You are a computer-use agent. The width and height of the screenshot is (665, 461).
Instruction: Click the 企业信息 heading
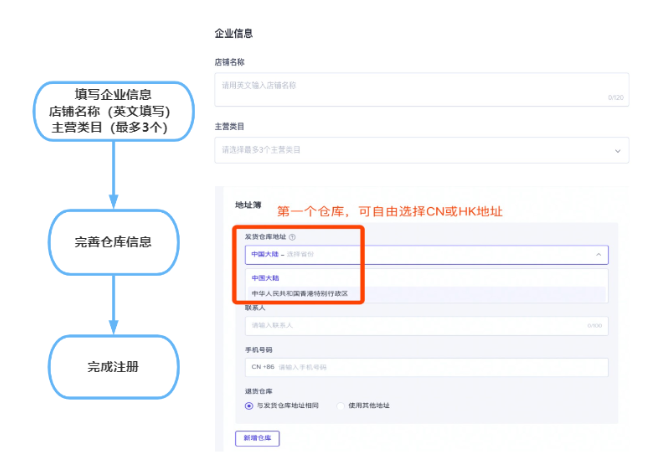(234, 34)
